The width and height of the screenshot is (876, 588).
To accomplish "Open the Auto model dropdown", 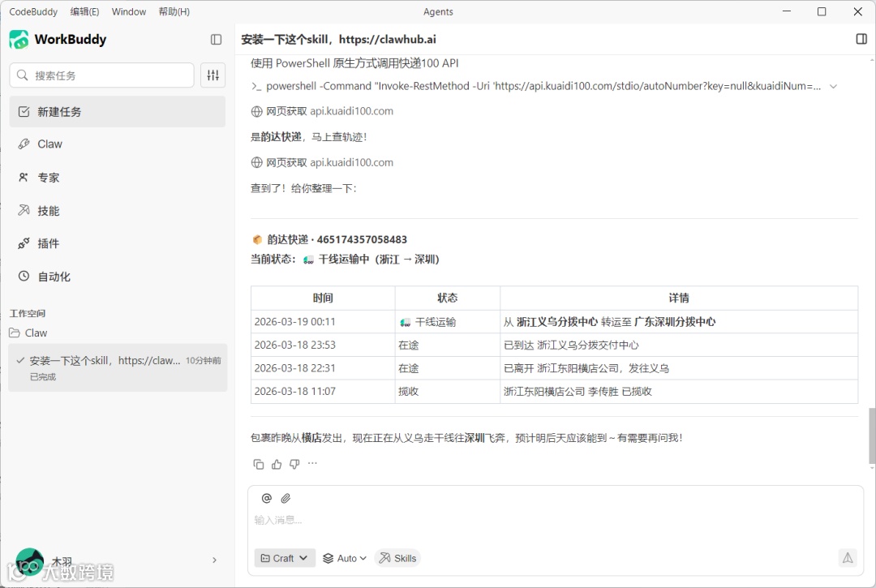I will coord(345,558).
